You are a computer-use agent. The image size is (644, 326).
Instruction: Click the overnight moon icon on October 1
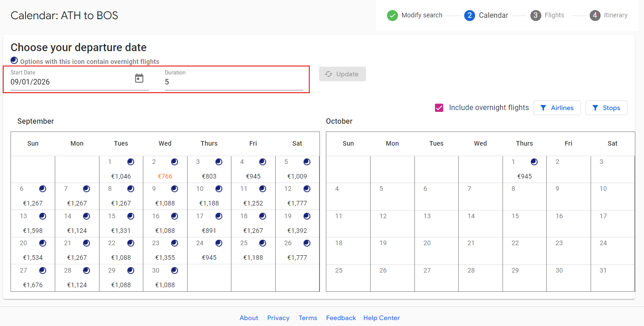click(534, 162)
